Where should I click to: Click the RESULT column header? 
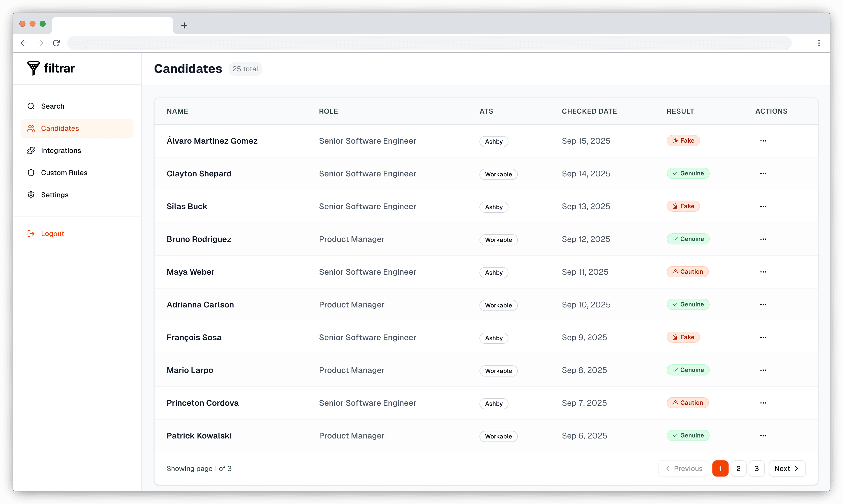point(680,111)
